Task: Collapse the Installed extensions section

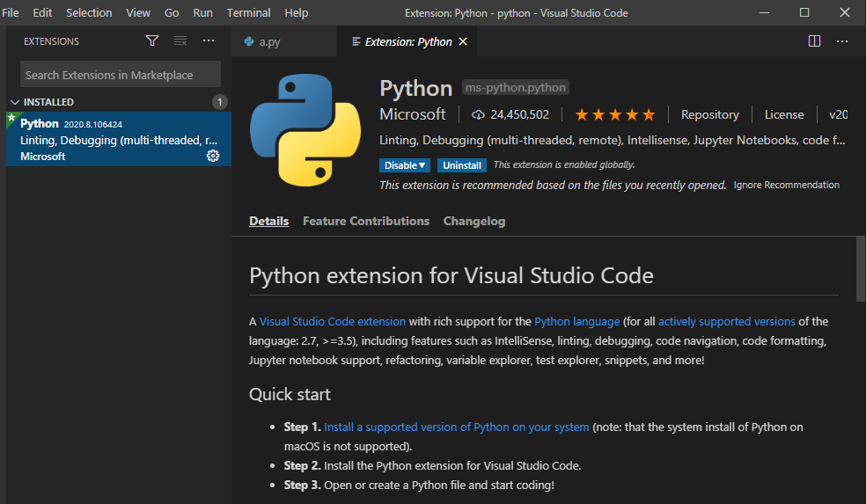Action: [x=15, y=102]
